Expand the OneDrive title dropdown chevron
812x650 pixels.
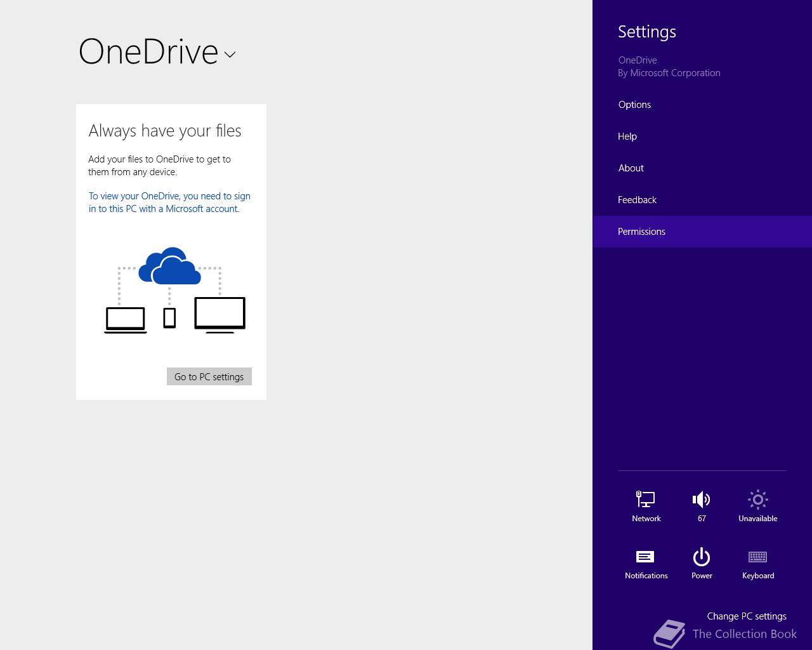(230, 55)
